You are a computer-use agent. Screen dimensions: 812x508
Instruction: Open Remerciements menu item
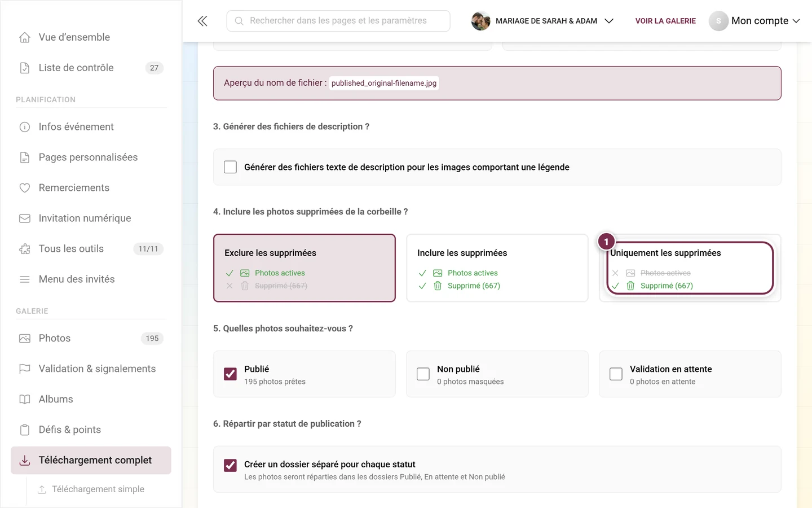(91, 188)
